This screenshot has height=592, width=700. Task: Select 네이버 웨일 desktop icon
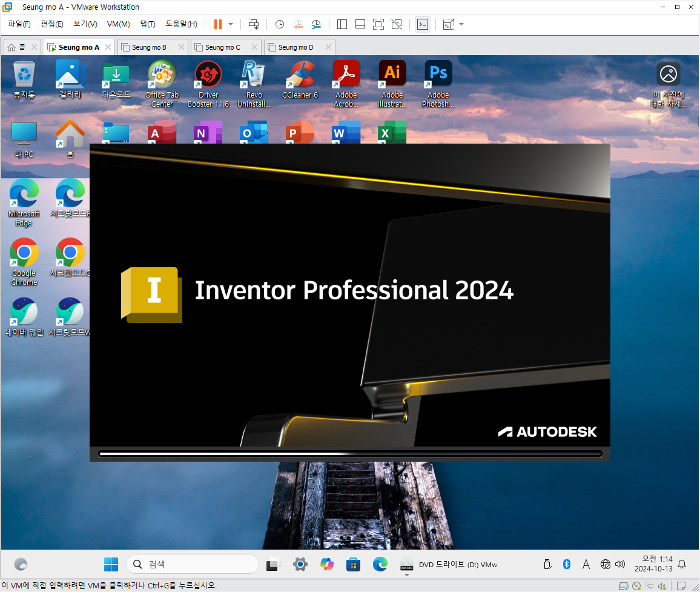point(24,318)
